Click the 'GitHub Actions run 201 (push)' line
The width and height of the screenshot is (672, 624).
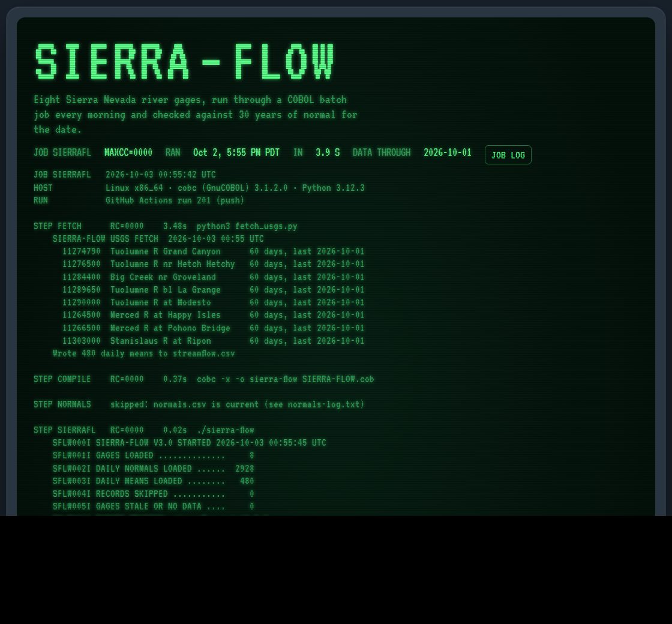click(139, 200)
